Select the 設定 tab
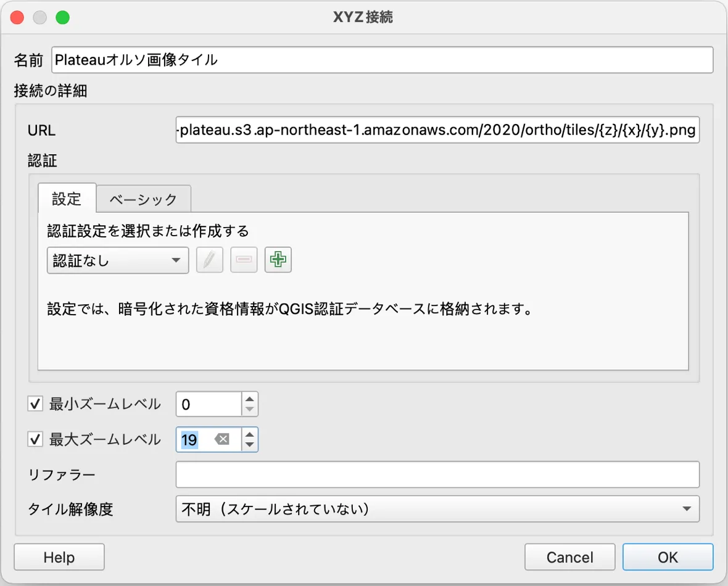Image resolution: width=728 pixels, height=586 pixels. tap(66, 199)
